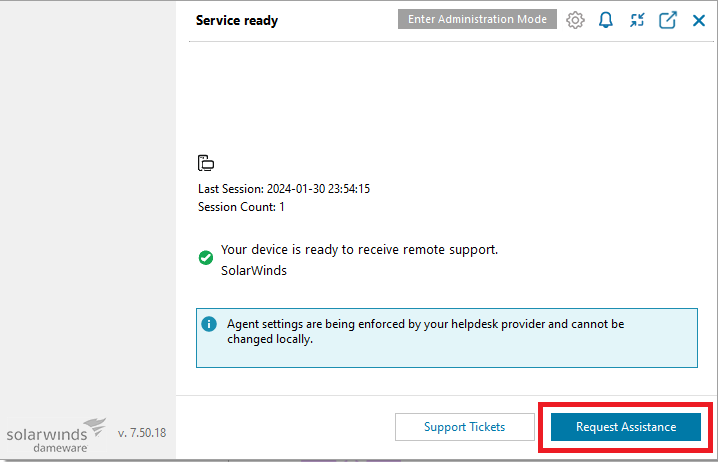Click the SolarWinds name under the ready message
The height and width of the screenshot is (462, 718).
254,271
